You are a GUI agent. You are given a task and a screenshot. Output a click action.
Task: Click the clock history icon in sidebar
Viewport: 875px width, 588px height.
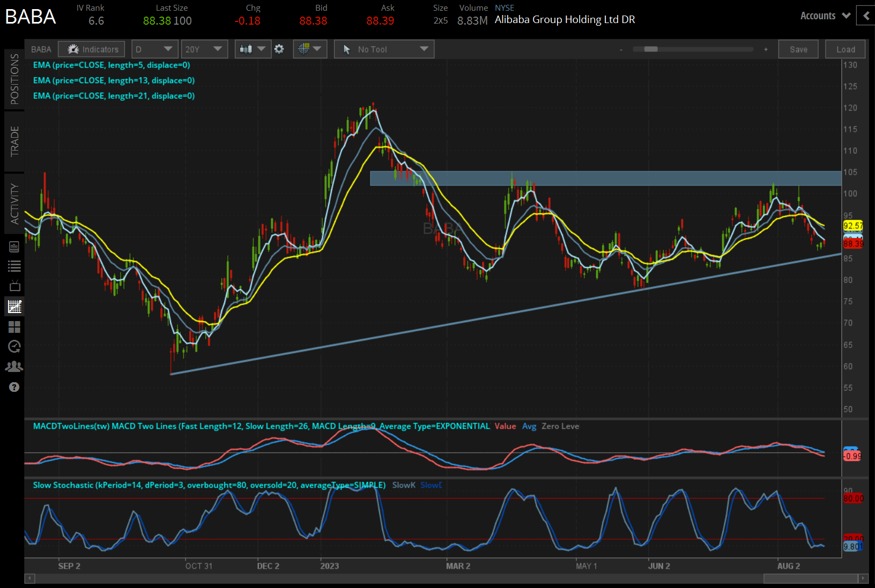[14, 346]
